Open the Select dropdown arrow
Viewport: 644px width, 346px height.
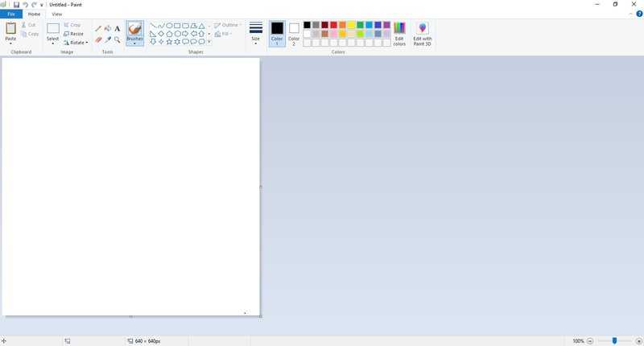tap(52, 43)
